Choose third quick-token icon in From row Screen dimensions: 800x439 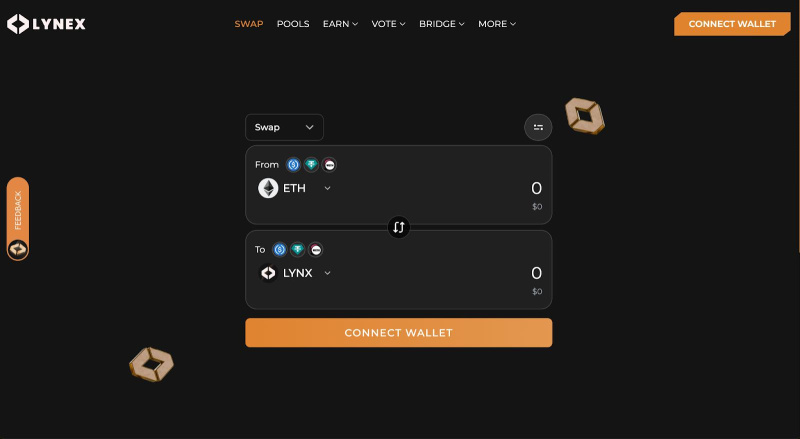coord(330,164)
